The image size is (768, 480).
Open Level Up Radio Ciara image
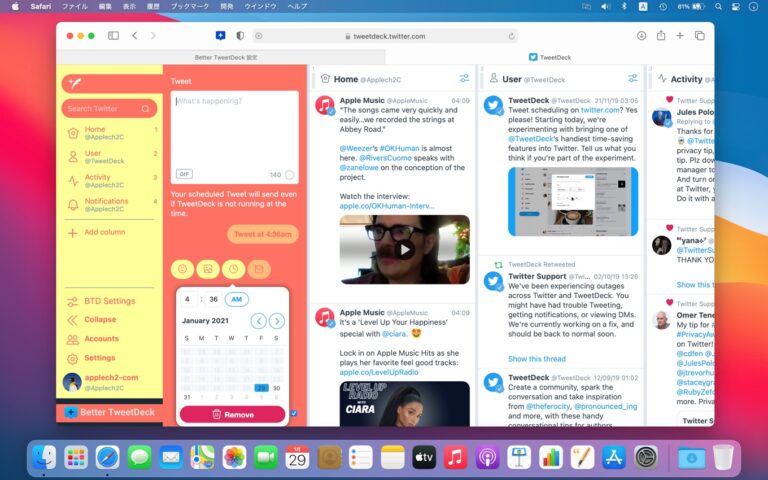tap(405, 404)
